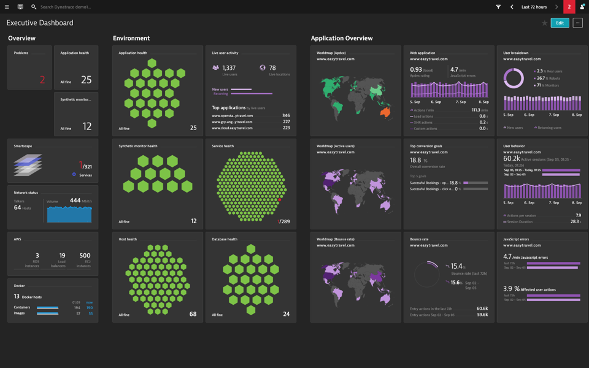Click the Edit dashboard button

[560, 23]
